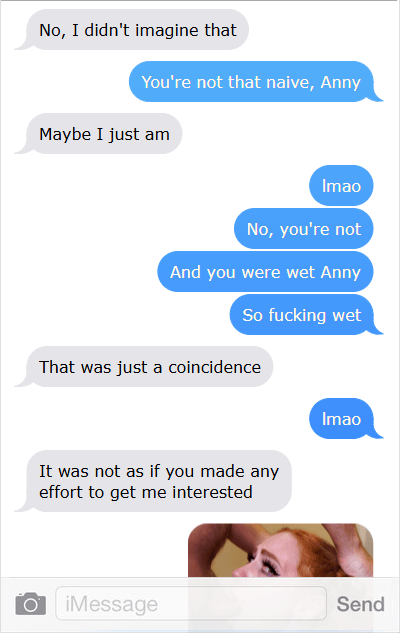Image resolution: width=400 pixels, height=633 pixels.
Task: Click the word "Maybe" in the gray bubble
Action: pos(65,135)
